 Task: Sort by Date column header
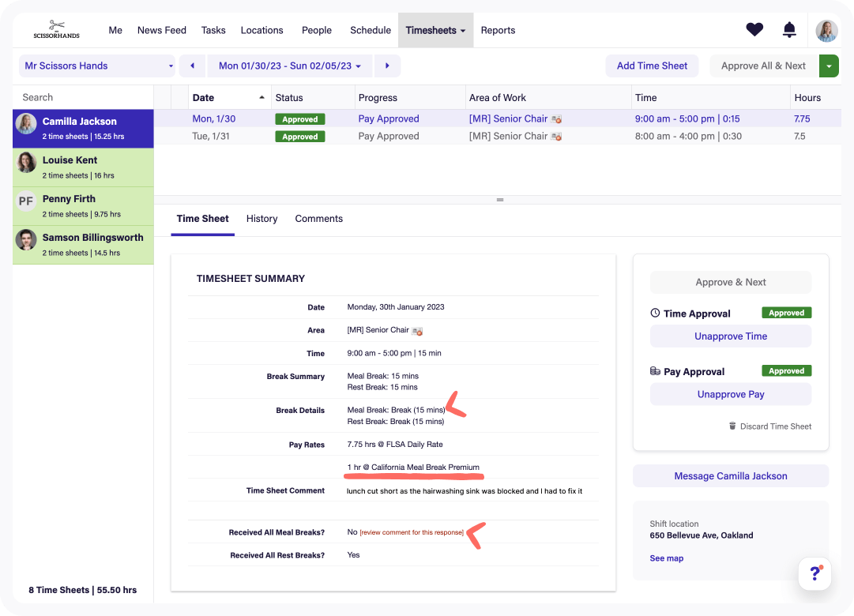coord(229,97)
